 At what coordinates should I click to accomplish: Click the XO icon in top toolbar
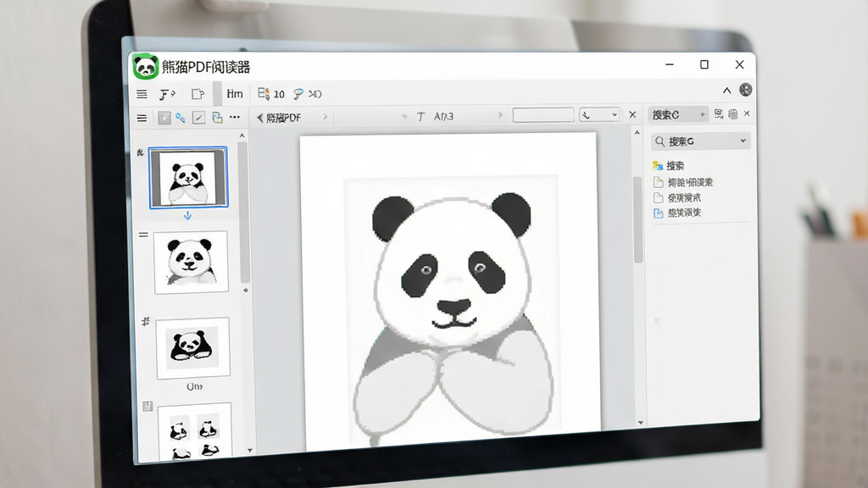315,94
